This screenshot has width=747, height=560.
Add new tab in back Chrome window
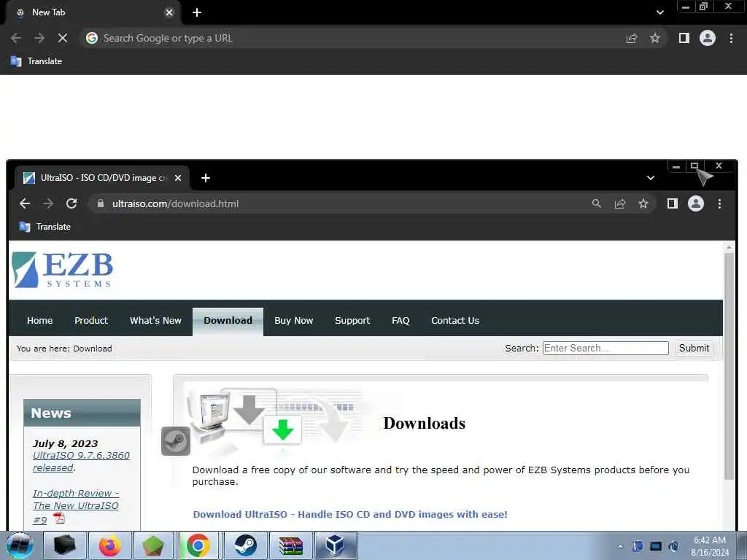pyautogui.click(x=197, y=12)
